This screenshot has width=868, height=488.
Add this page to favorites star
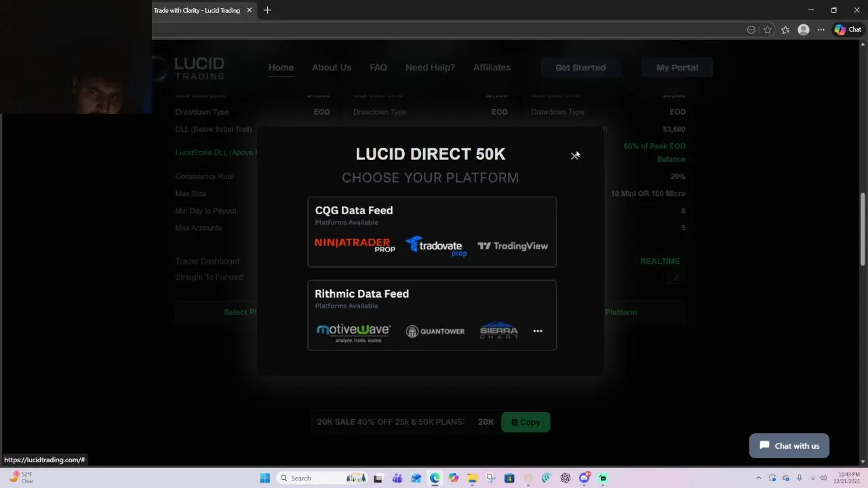[x=768, y=30]
